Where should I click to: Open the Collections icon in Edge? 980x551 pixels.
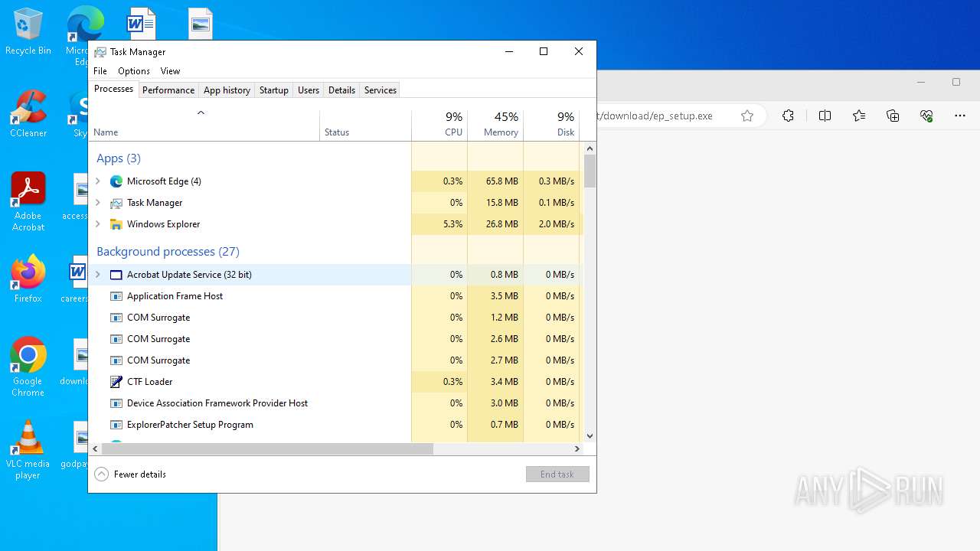(893, 116)
